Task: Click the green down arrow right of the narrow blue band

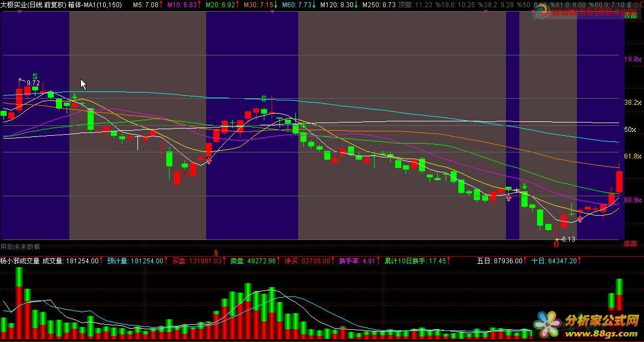Action: pos(524,187)
